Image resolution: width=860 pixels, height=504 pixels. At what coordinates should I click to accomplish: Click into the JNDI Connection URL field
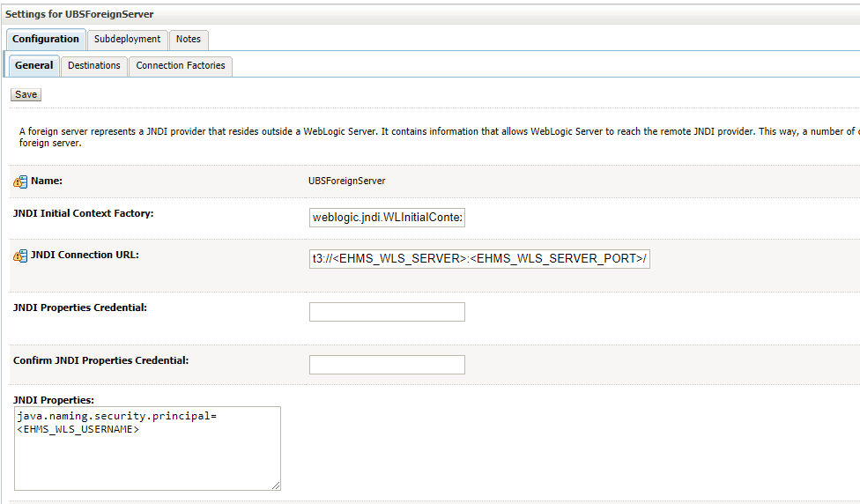click(479, 259)
